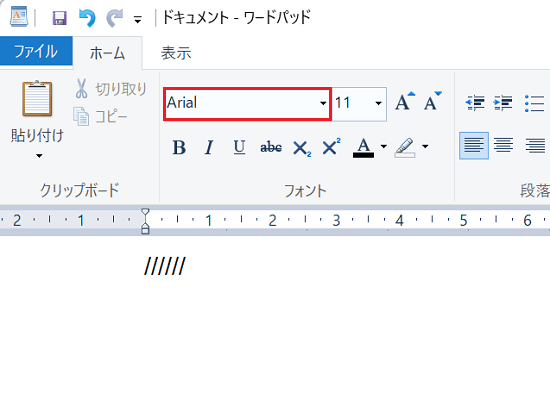Click into the Arial font name field
The width and height of the screenshot is (550, 399).
coord(241,104)
